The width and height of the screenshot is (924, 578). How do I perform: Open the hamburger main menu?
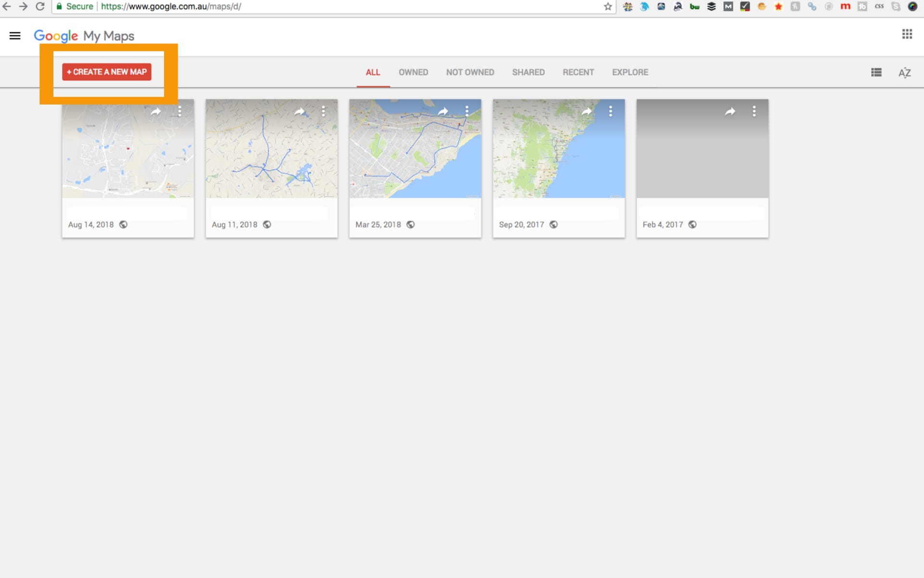pyautogui.click(x=15, y=36)
